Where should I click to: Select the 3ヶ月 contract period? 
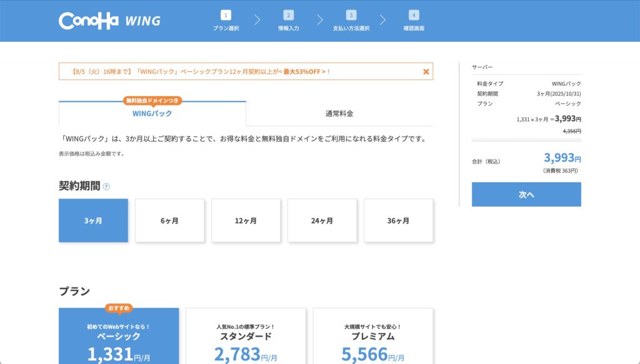pos(94,220)
